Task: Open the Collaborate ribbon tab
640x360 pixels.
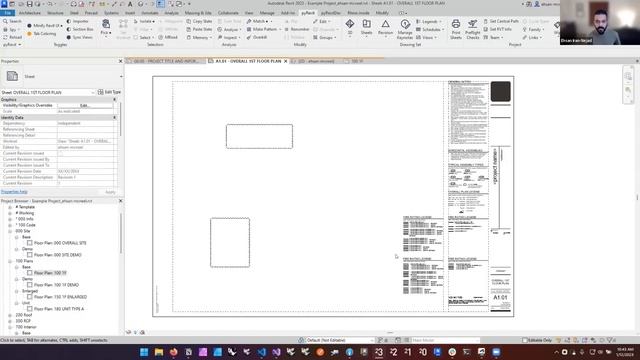Action: click(228, 13)
